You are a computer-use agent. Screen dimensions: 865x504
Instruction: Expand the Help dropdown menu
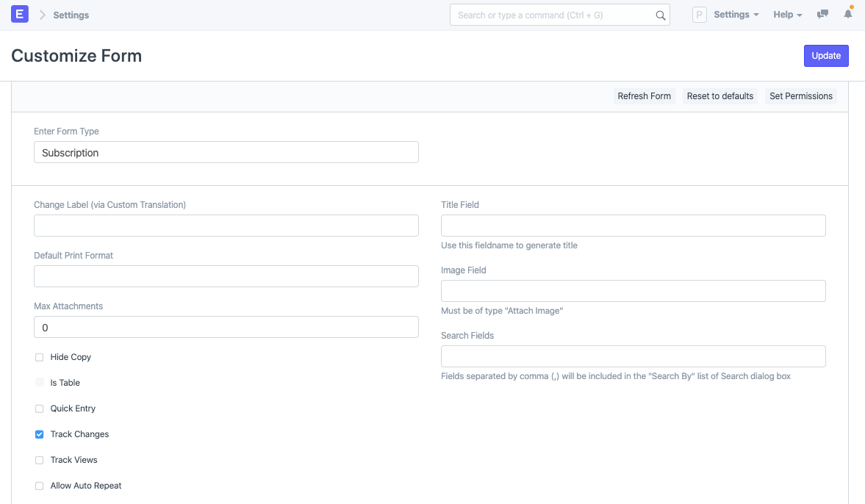pyautogui.click(x=787, y=15)
